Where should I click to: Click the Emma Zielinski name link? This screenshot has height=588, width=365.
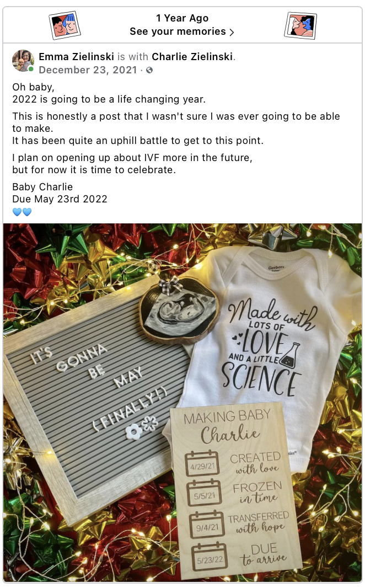(x=77, y=57)
